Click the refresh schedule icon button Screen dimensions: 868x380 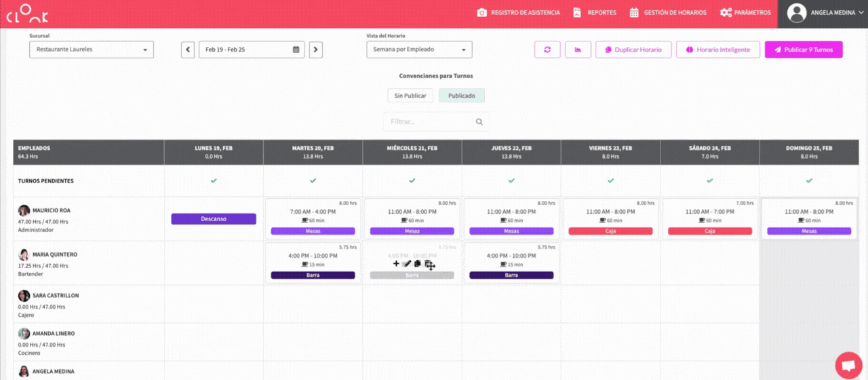point(547,50)
